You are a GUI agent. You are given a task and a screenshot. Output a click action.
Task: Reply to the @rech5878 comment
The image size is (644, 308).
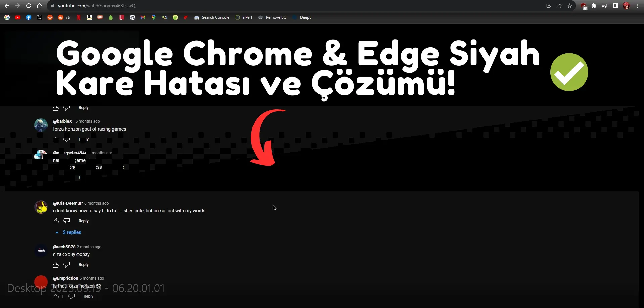(83, 265)
